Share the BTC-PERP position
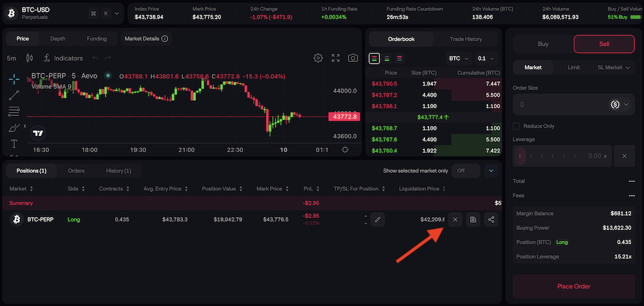This screenshot has width=644, height=306. tap(491, 220)
